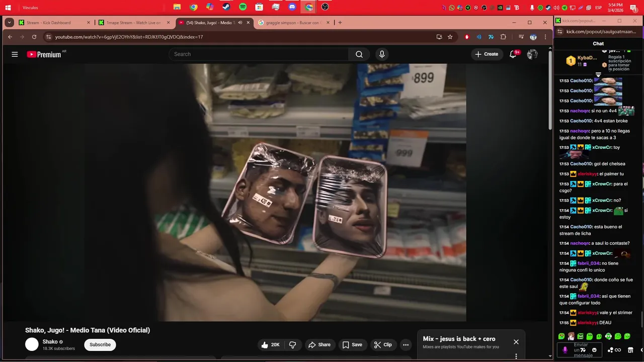Open Windows Start menu

click(8, 8)
